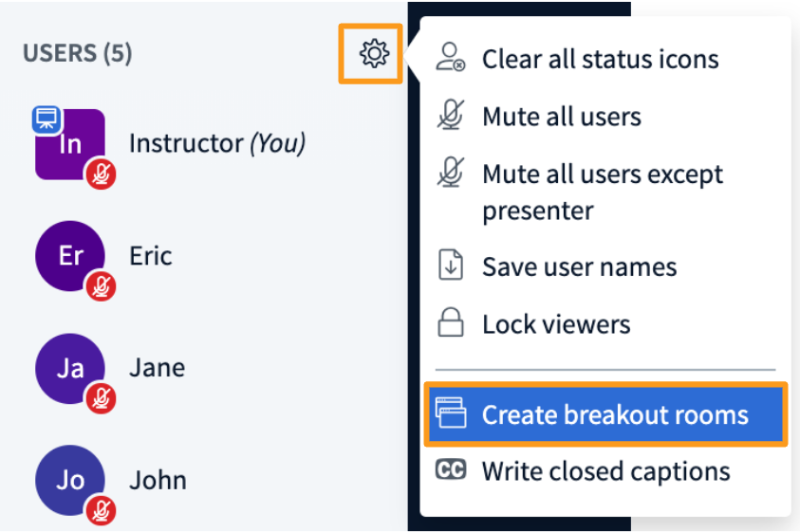Select Lock viewers menu entry
This screenshot has height=532, width=800.
(605, 324)
